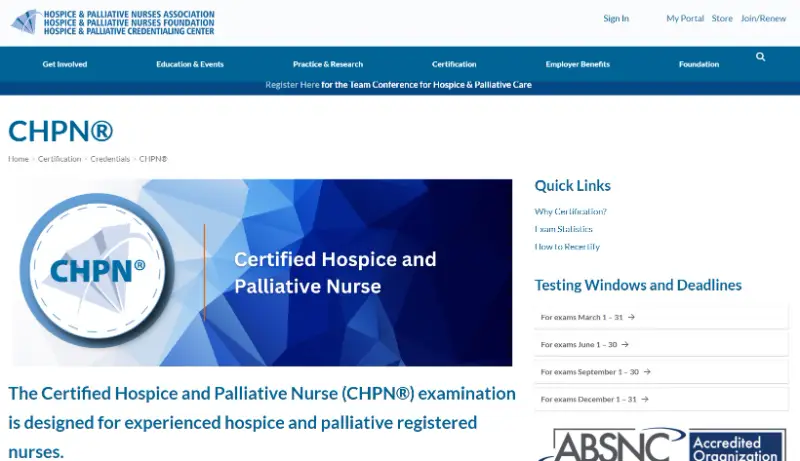This screenshot has height=461, width=800.
Task: Click the CHPN examination intro heading text
Action: click(262, 422)
